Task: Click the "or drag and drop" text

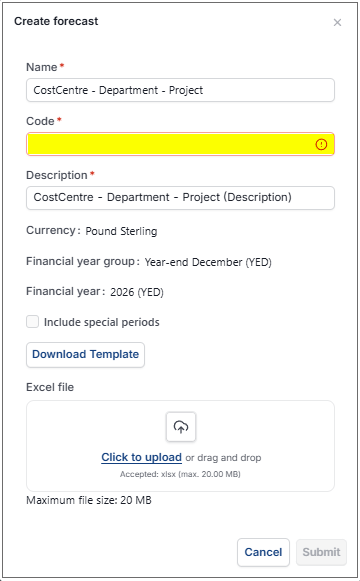Action: click(x=223, y=458)
